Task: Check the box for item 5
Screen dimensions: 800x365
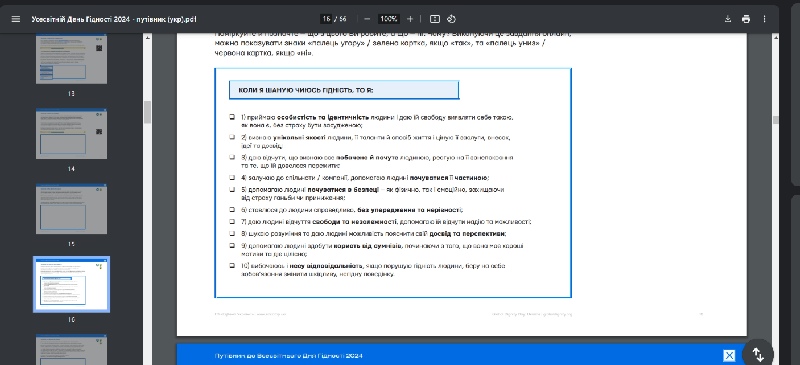Action: [x=232, y=189]
